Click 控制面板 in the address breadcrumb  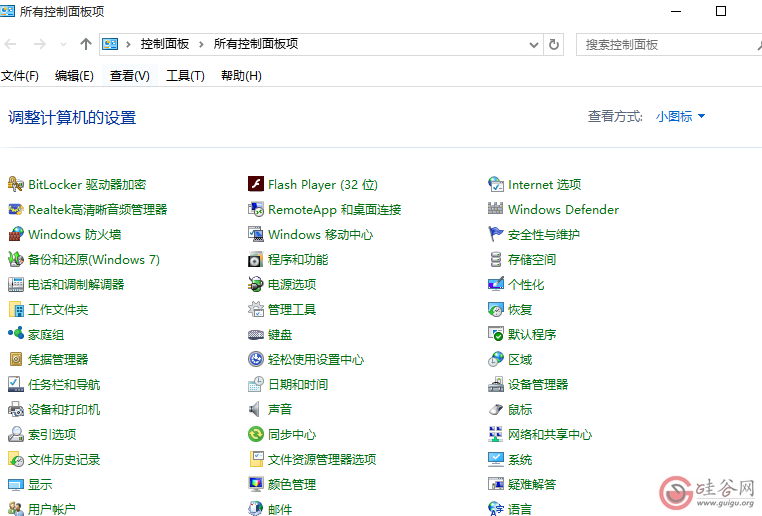click(x=165, y=44)
